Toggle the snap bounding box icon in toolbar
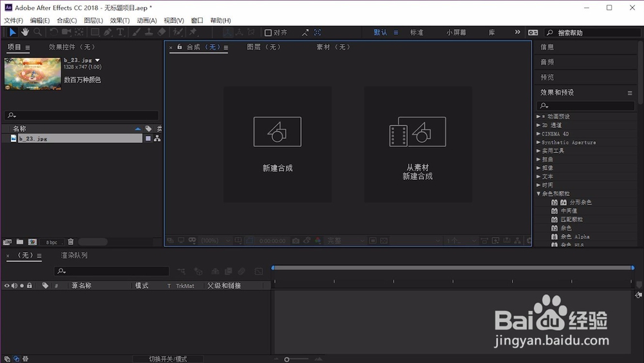644x363 pixels. [317, 32]
